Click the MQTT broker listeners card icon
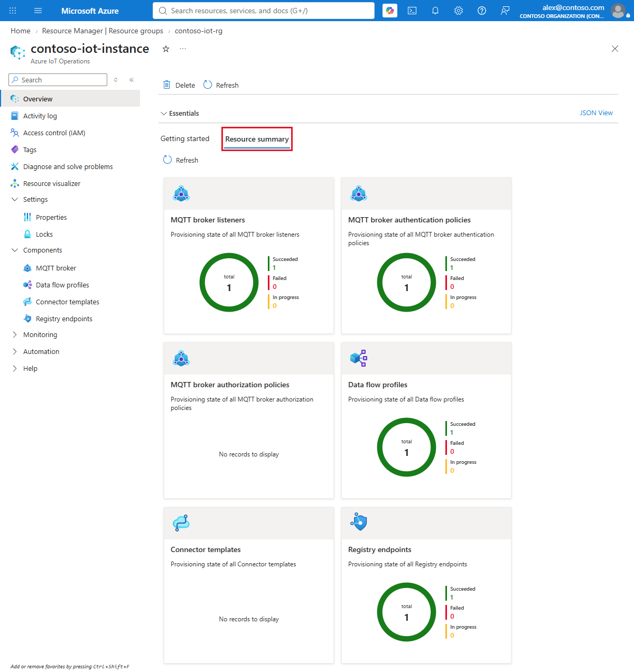Image resolution: width=634 pixels, height=672 pixels. click(x=181, y=194)
